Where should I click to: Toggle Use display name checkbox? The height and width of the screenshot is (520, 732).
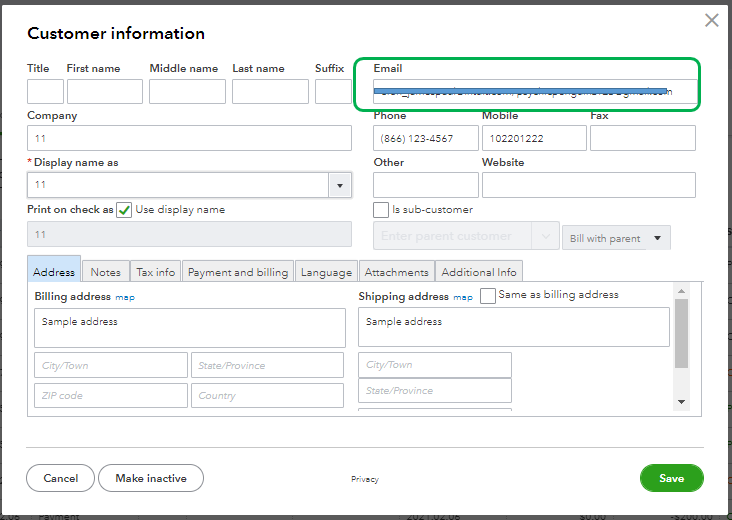point(124,210)
